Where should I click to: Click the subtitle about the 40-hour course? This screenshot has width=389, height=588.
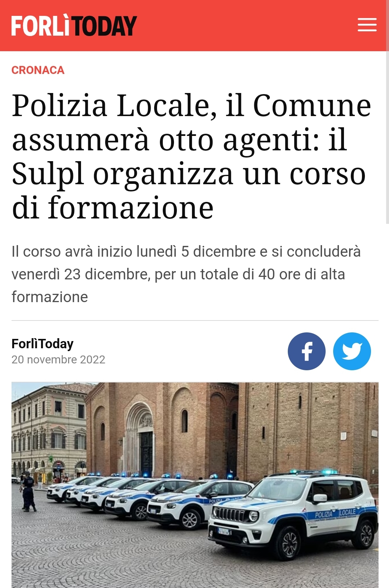coord(186,274)
